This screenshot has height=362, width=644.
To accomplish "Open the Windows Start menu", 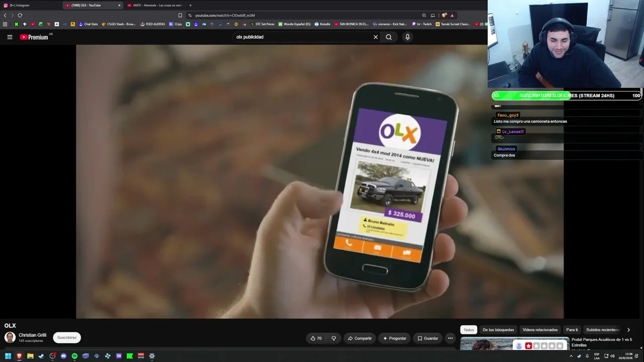I will coord(8,356).
